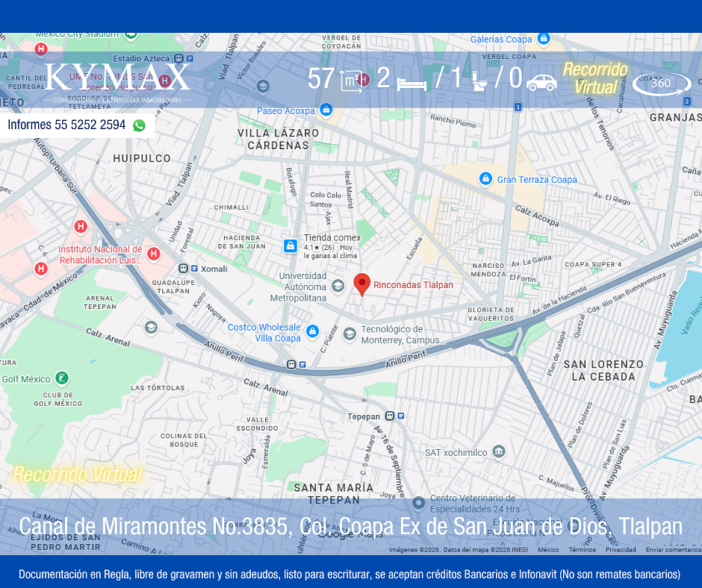Click the WhatsApp icon beside Informes
Screen dimensions: 702x588
tap(139, 125)
